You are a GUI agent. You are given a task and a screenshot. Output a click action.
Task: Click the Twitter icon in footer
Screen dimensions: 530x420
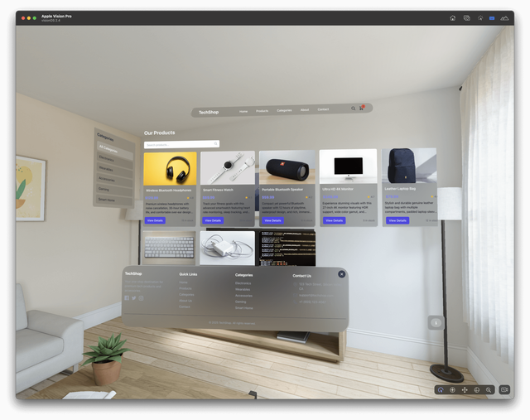pyautogui.click(x=134, y=298)
